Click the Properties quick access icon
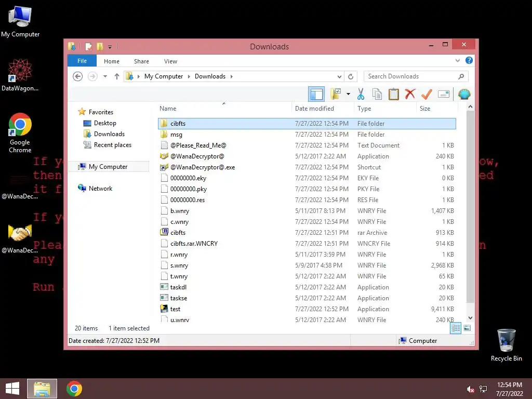This screenshot has width=532, height=399. tap(88, 46)
